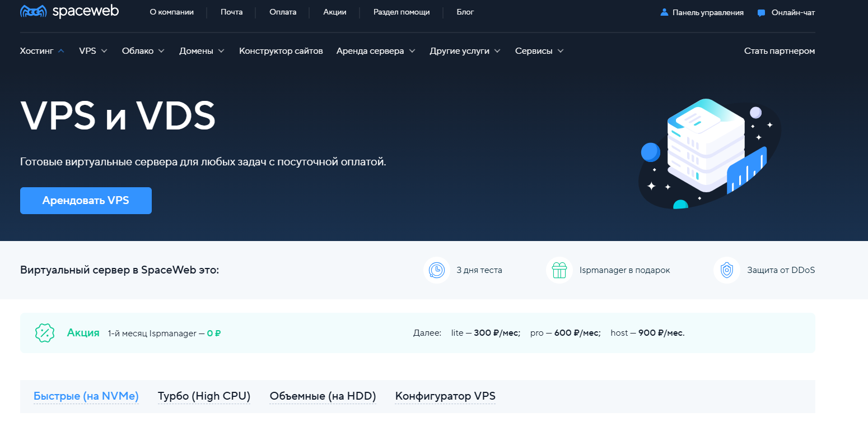The height and width of the screenshot is (426, 868).
Task: Click Защита от DDoS text
Action: (x=781, y=270)
